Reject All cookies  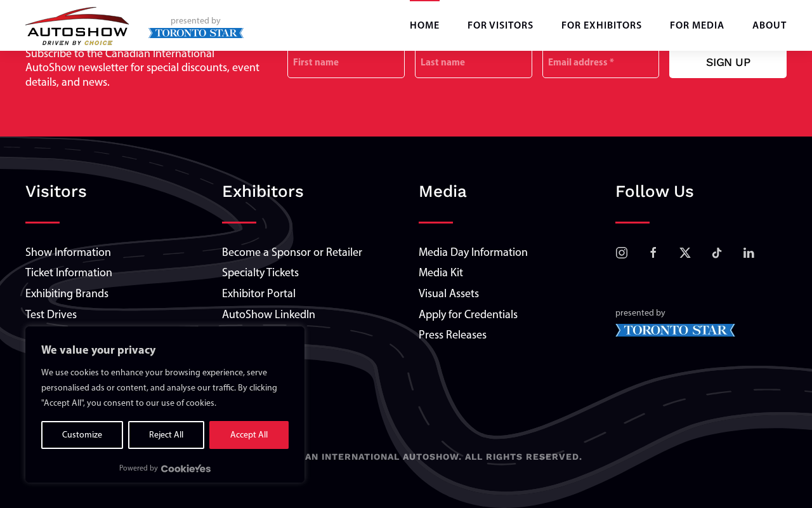(x=166, y=435)
